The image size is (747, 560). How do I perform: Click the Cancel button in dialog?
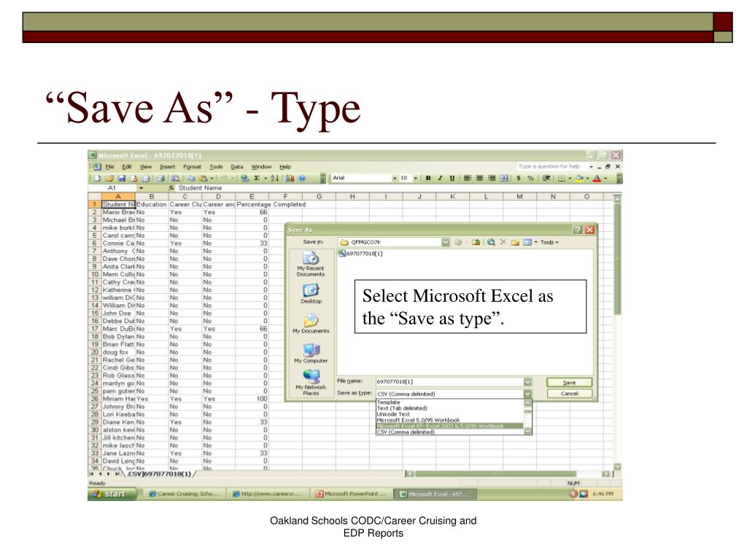coord(569,394)
